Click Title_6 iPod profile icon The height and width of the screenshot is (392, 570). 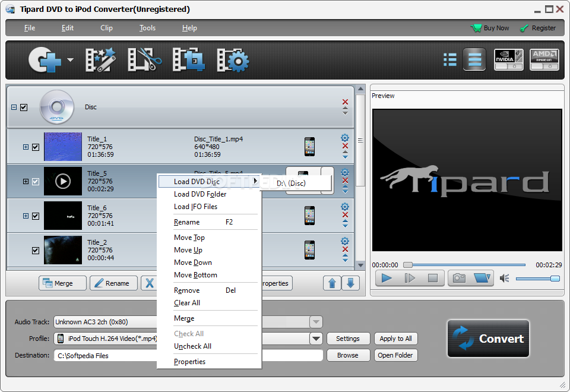[310, 216]
